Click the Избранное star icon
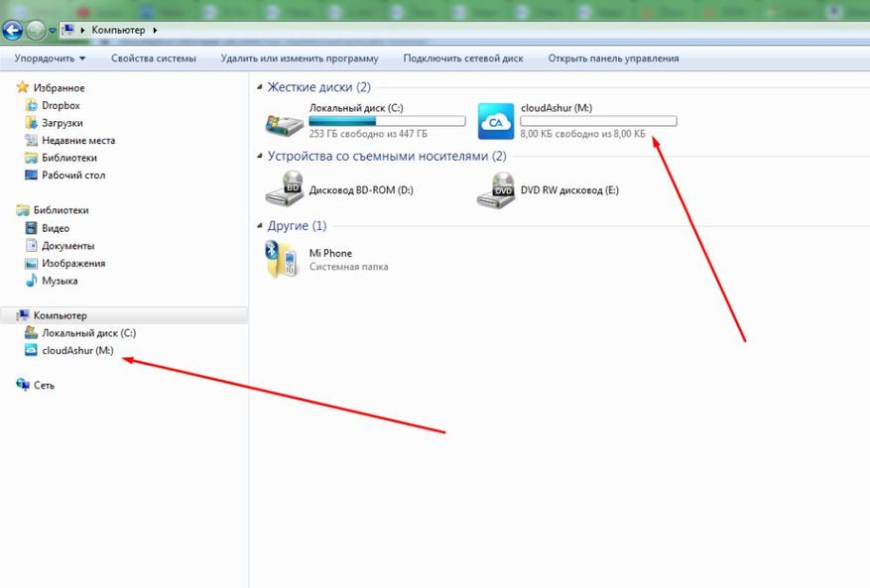 tap(22, 87)
